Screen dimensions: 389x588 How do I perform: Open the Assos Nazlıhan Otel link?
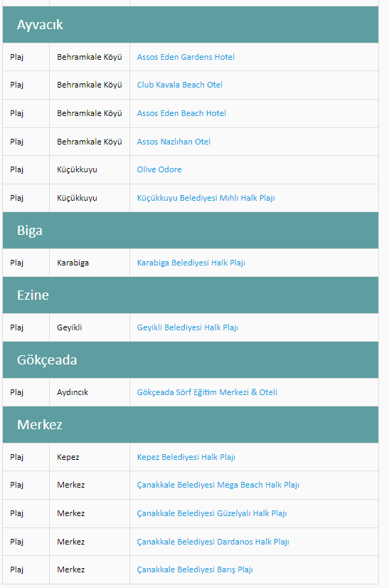(174, 142)
